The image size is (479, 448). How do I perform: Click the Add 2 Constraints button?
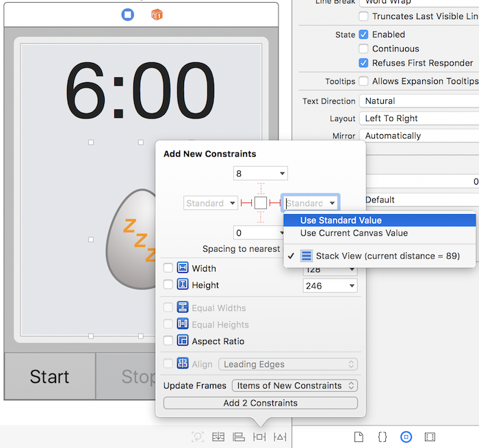point(260,403)
